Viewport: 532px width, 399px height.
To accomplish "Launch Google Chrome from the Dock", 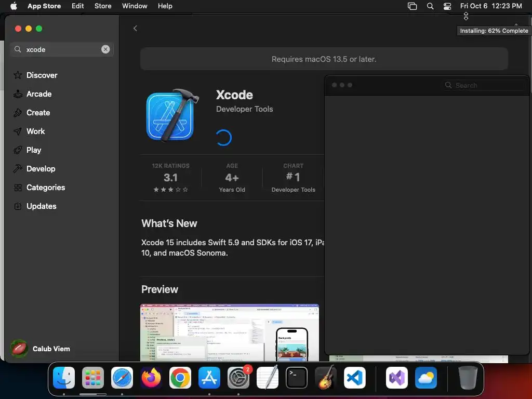I will pos(180,378).
